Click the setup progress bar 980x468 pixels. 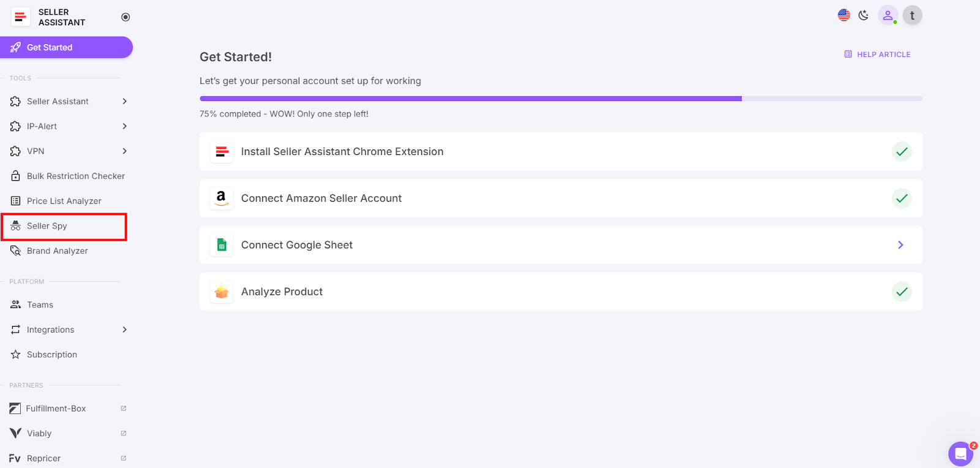coord(560,98)
